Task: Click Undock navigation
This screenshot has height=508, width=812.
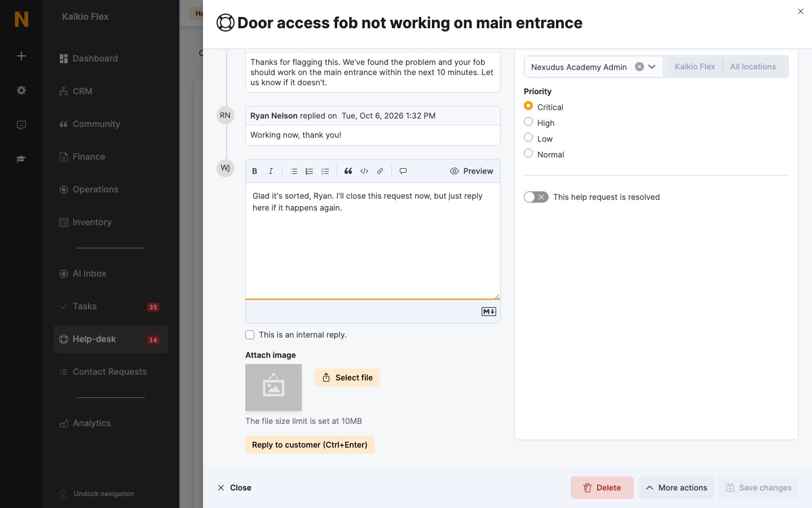Action: click(97, 494)
